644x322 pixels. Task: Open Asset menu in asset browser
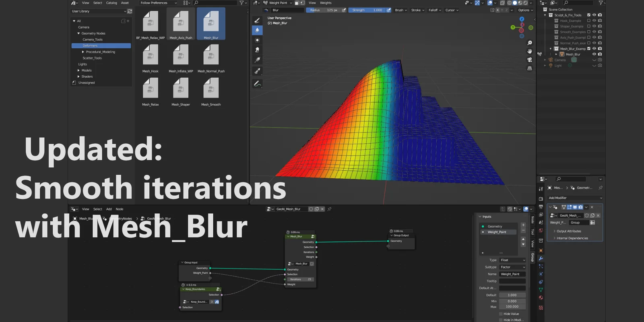(x=125, y=3)
